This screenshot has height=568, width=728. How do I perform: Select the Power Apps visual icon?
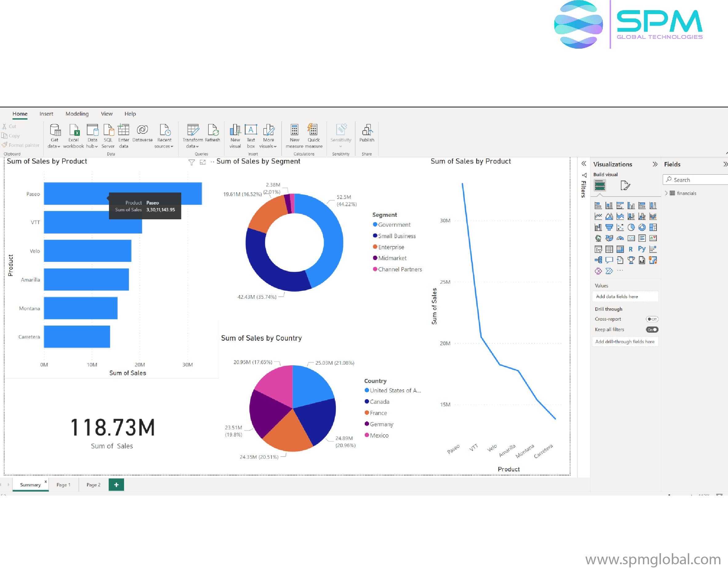[x=598, y=271]
